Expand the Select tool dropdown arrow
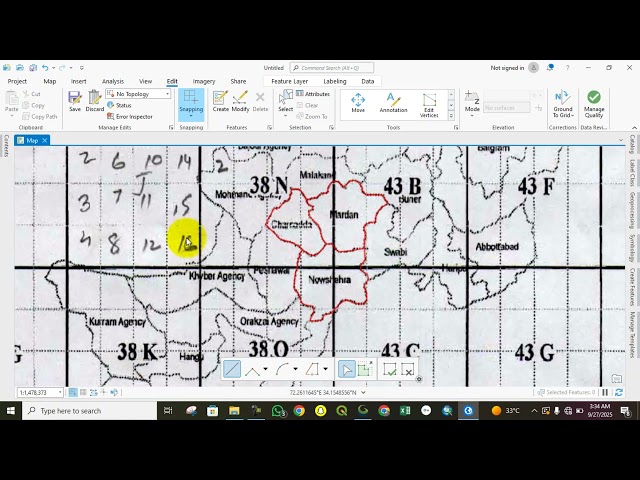 tap(285, 116)
